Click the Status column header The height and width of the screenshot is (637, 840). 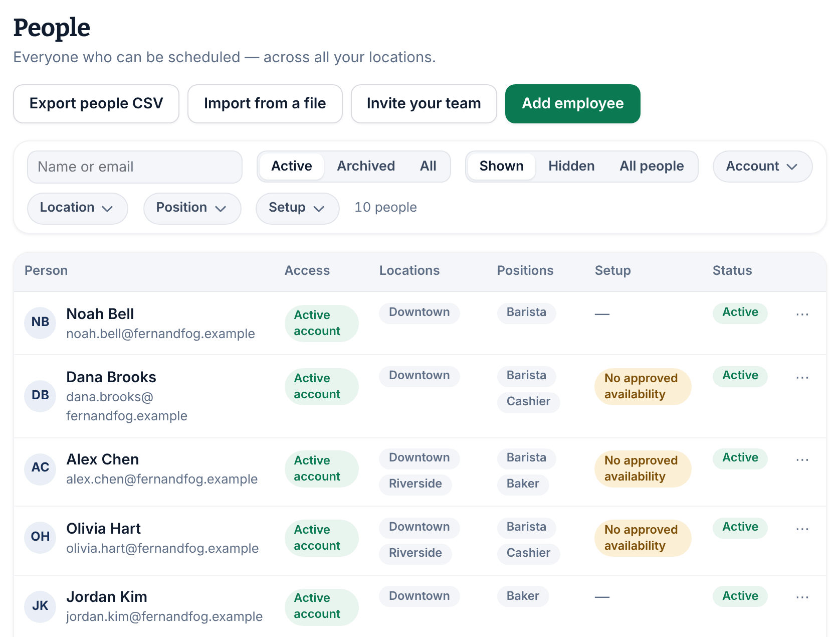(x=732, y=271)
